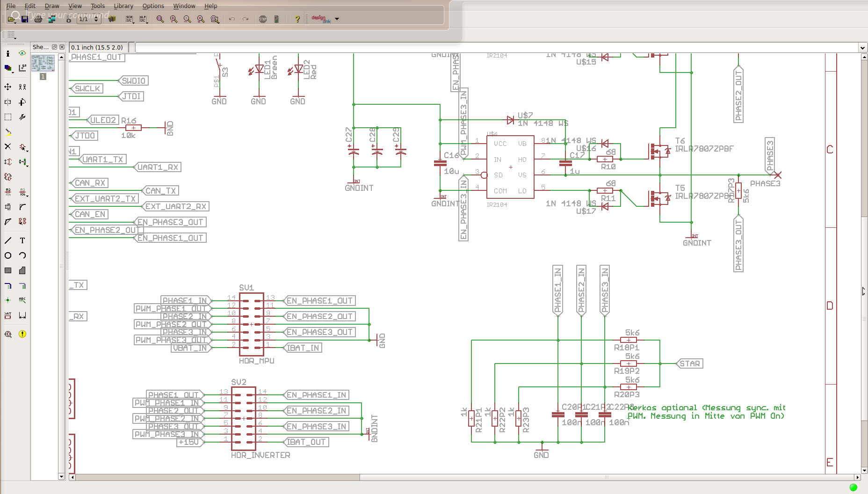868x494 pixels.
Task: Run a user language program via ULP icon
Action: pos(143,19)
